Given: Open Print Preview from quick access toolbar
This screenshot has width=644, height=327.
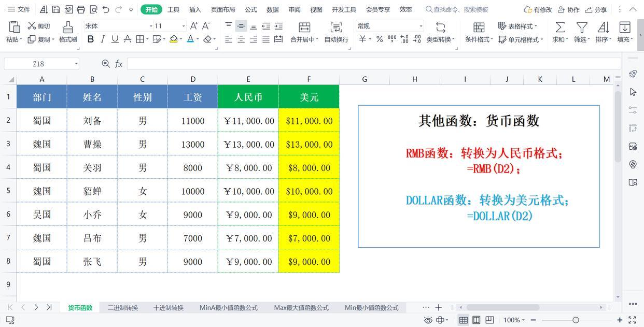Looking at the screenshot, I should pos(93,9).
